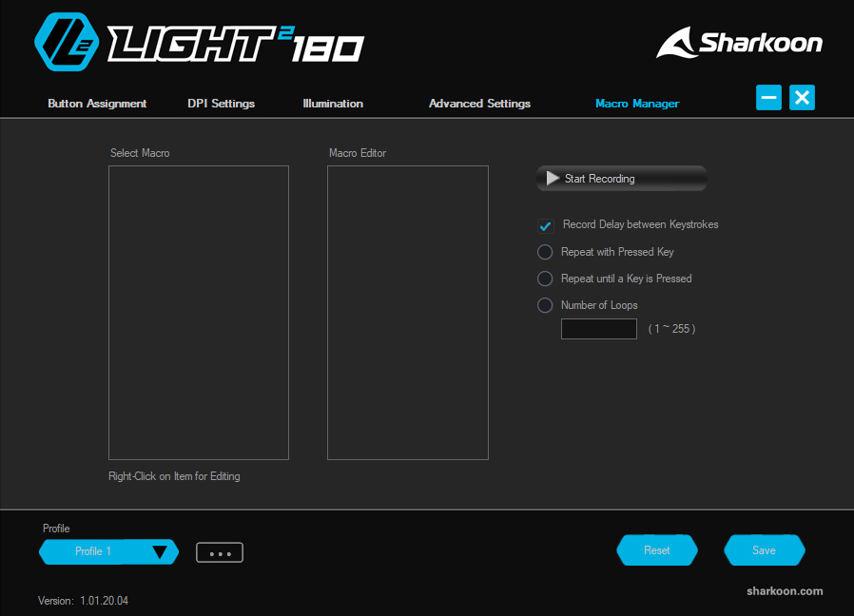Click inside the Select Macro list box

199,313
